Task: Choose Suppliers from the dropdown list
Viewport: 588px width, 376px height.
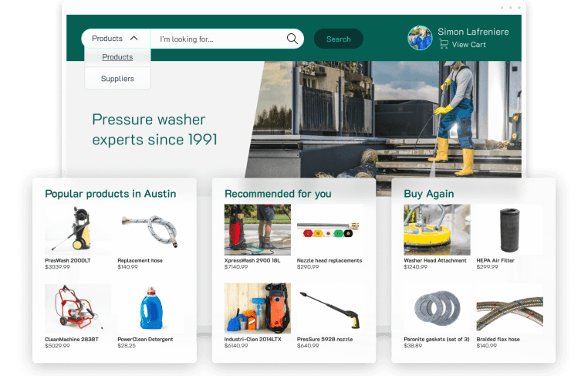Action: [117, 79]
